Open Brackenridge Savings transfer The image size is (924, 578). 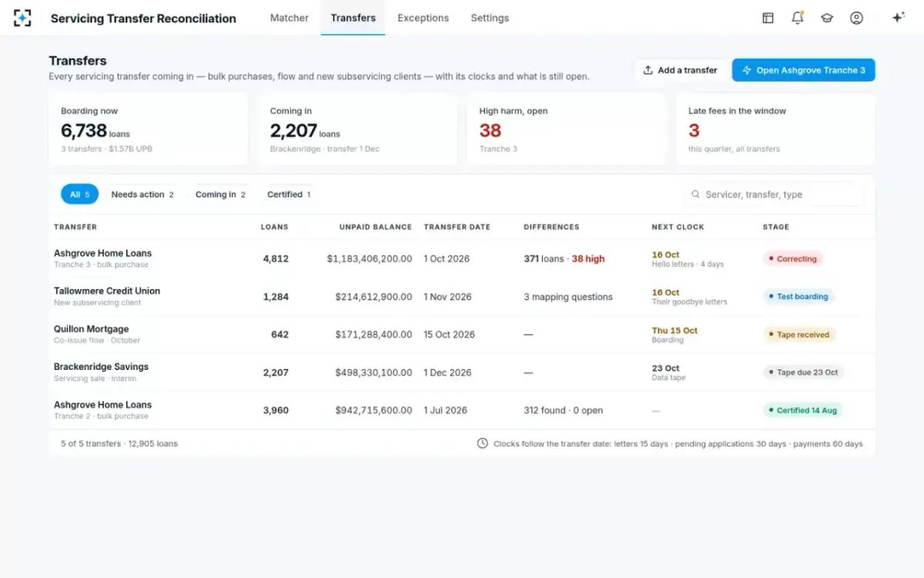(x=462, y=371)
